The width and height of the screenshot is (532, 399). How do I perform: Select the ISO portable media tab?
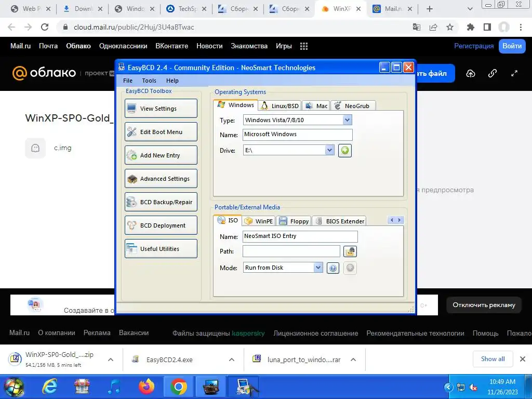228,220
